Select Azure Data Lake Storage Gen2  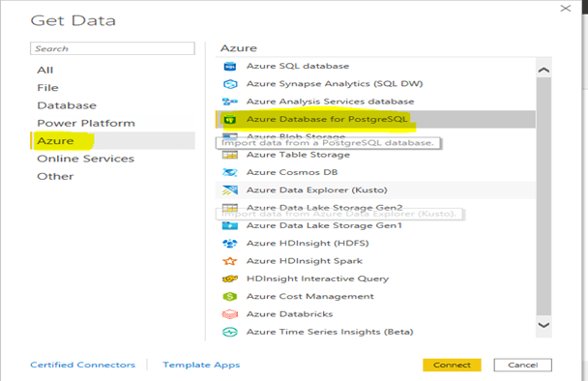[x=376, y=208]
